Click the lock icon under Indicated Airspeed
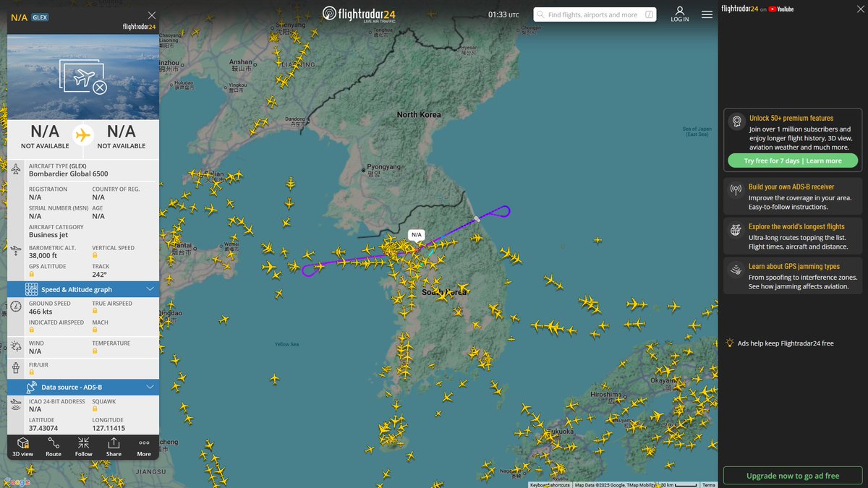 (32, 330)
